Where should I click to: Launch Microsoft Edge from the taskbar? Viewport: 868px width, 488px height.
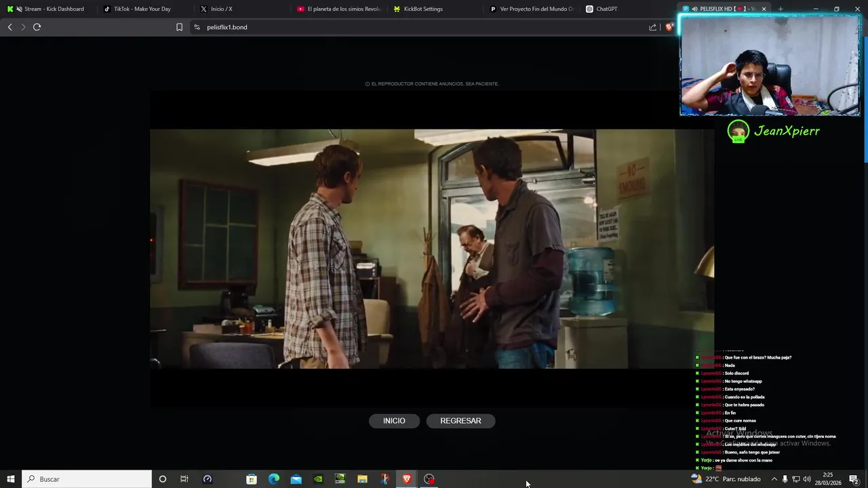[274, 479]
